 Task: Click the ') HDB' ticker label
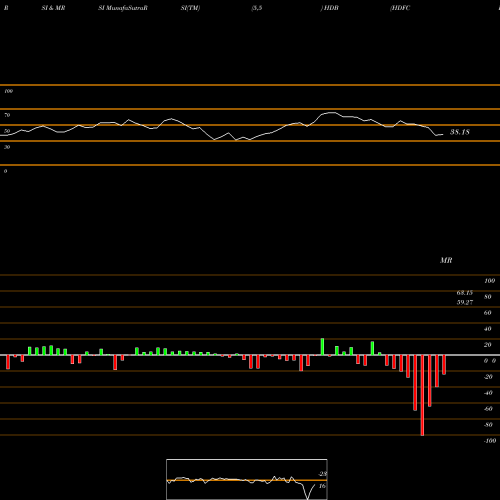[329, 8]
